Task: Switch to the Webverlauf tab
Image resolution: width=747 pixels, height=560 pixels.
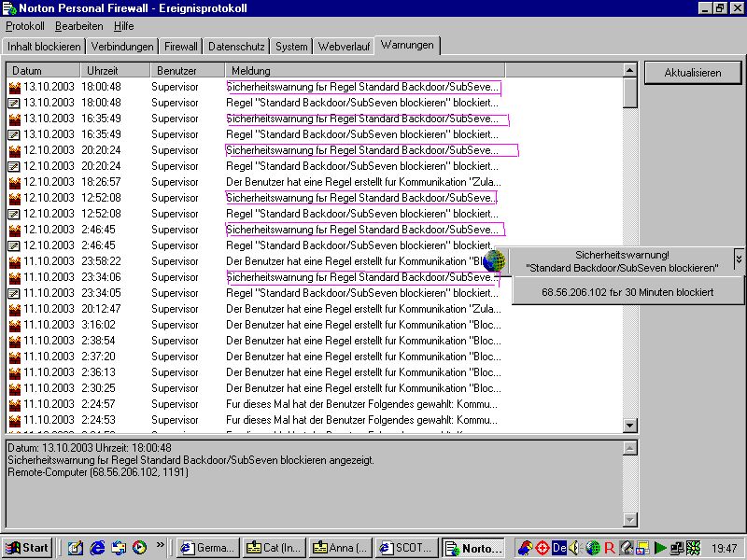Action: click(344, 47)
